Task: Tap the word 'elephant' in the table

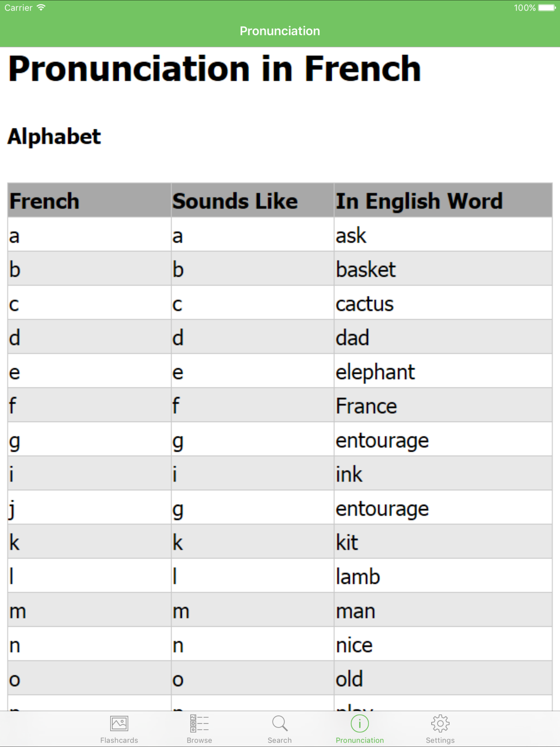Action: click(x=375, y=372)
